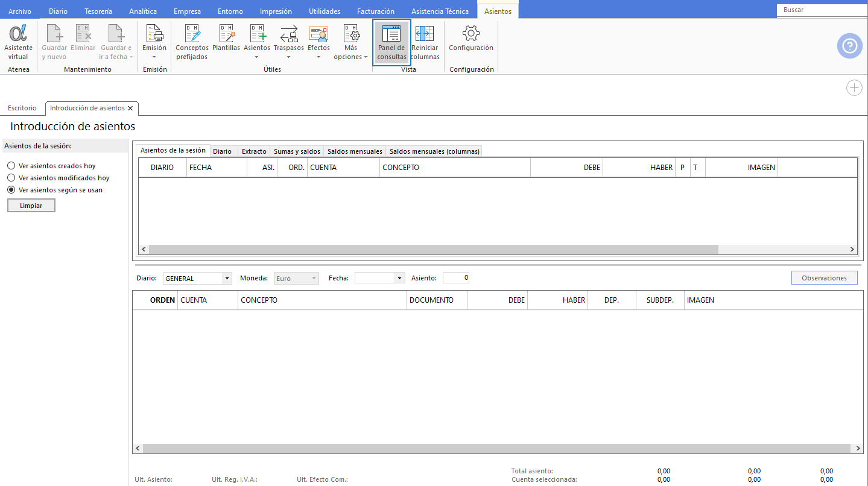
Task: Toggle the Panel de consultas
Action: [x=392, y=42]
